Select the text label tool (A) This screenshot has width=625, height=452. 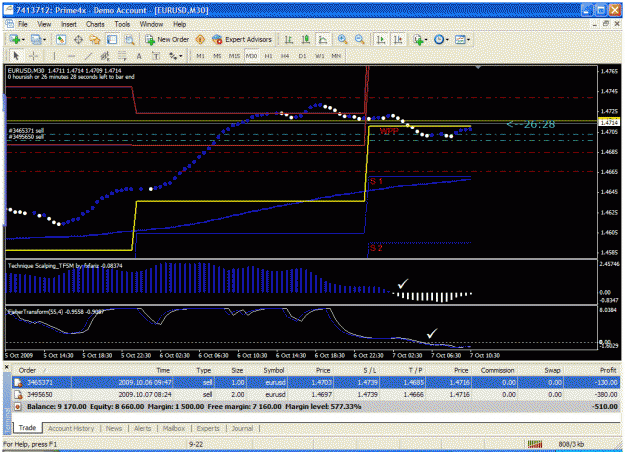click(x=139, y=56)
